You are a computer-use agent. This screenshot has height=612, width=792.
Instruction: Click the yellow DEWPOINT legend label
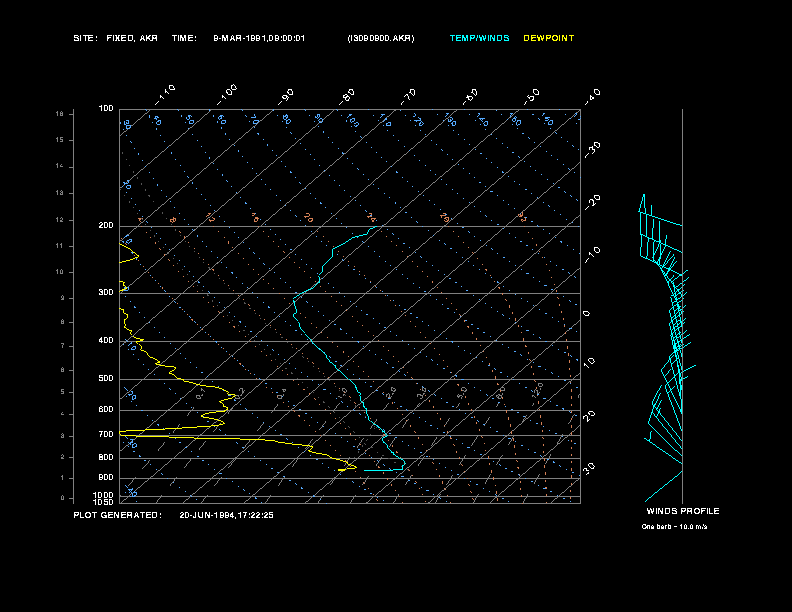pos(549,38)
